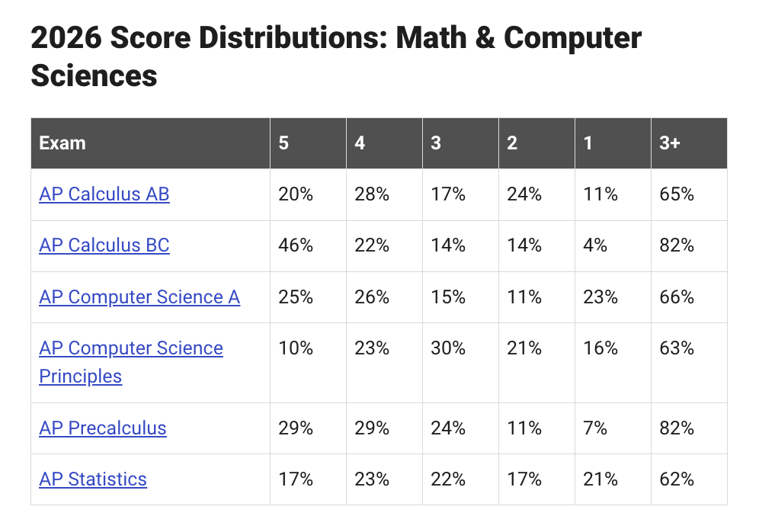Select the 30% cell for CS Principles

pos(460,363)
